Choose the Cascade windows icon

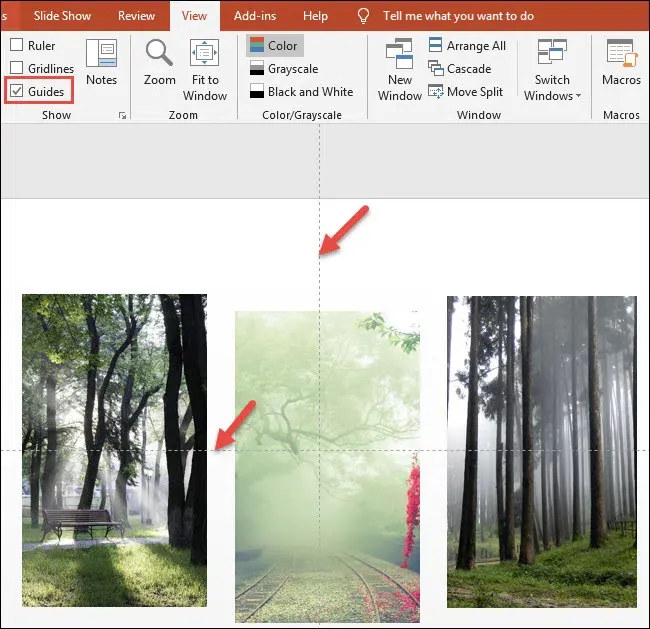[x=435, y=68]
